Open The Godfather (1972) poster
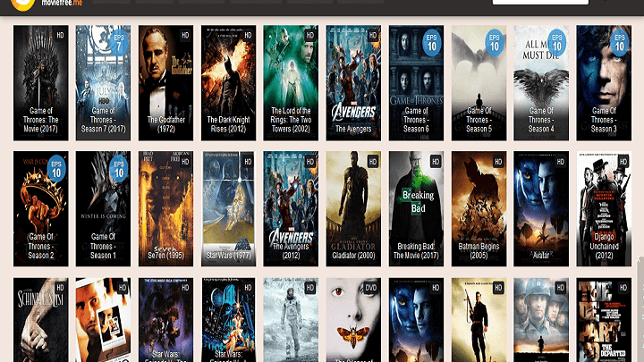 click(x=166, y=83)
